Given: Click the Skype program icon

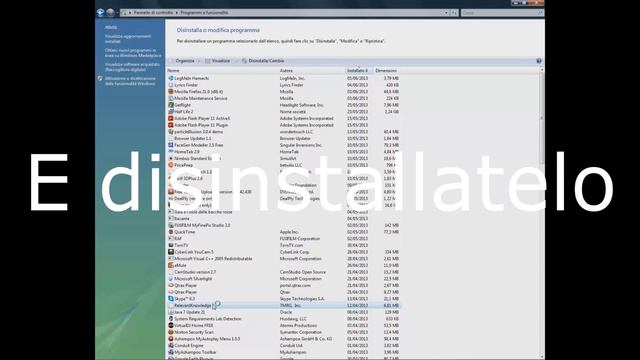Looking at the screenshot, I should point(171,299).
